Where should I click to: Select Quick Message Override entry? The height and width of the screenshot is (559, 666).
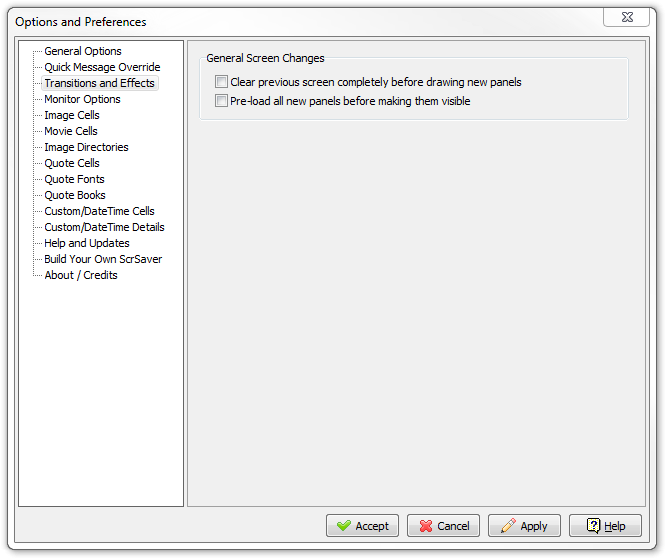click(102, 67)
